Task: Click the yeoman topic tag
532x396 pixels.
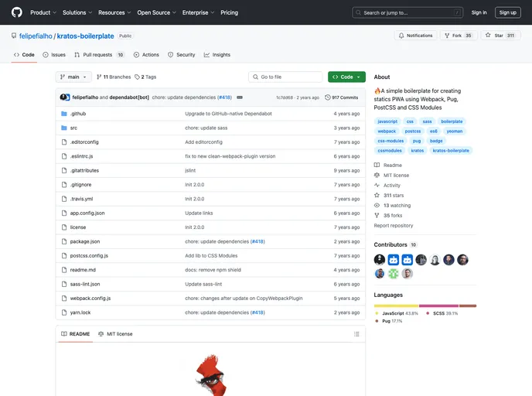Action: tap(455, 131)
